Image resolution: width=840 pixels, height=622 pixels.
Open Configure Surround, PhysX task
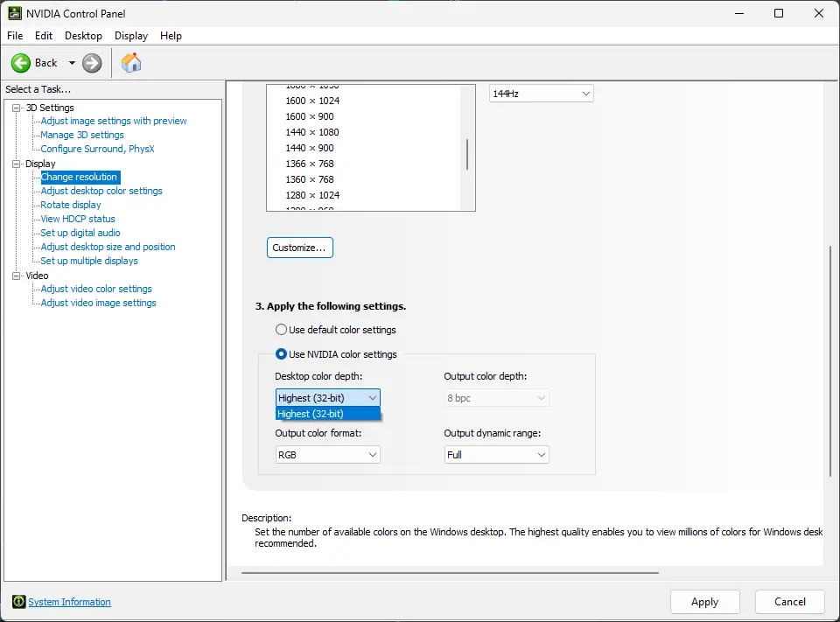click(97, 149)
